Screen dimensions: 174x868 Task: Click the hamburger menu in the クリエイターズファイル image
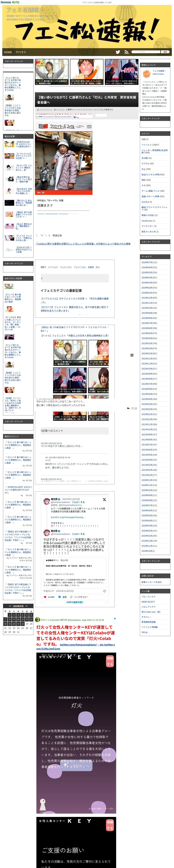pos(89,127)
